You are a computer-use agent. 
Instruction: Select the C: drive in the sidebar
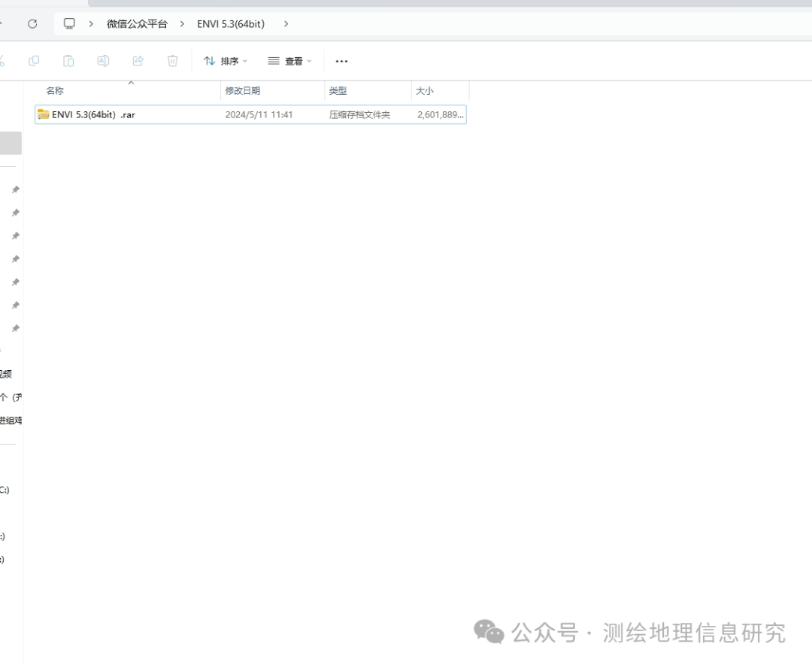point(6,490)
